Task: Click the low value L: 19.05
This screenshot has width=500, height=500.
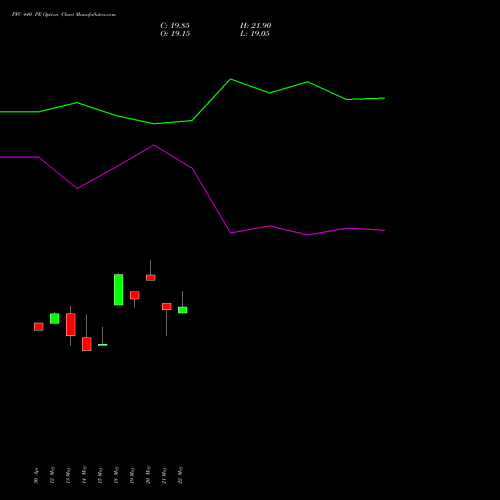Action: point(255,34)
